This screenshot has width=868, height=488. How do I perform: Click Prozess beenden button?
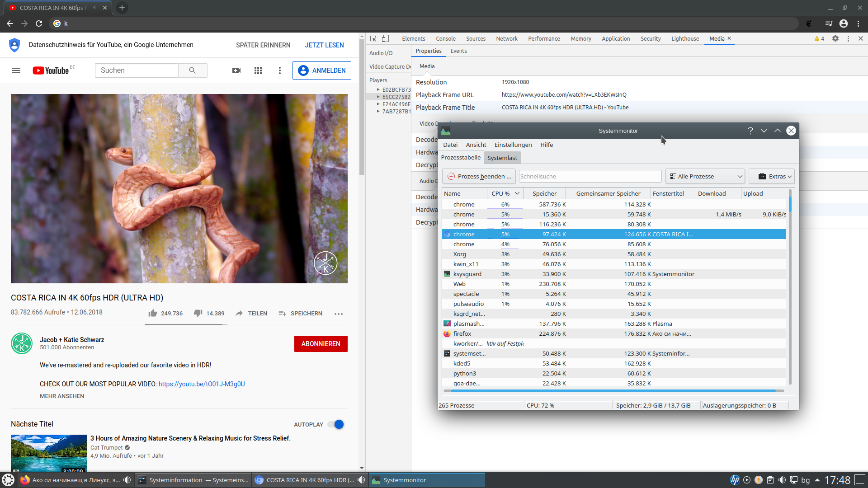point(479,176)
